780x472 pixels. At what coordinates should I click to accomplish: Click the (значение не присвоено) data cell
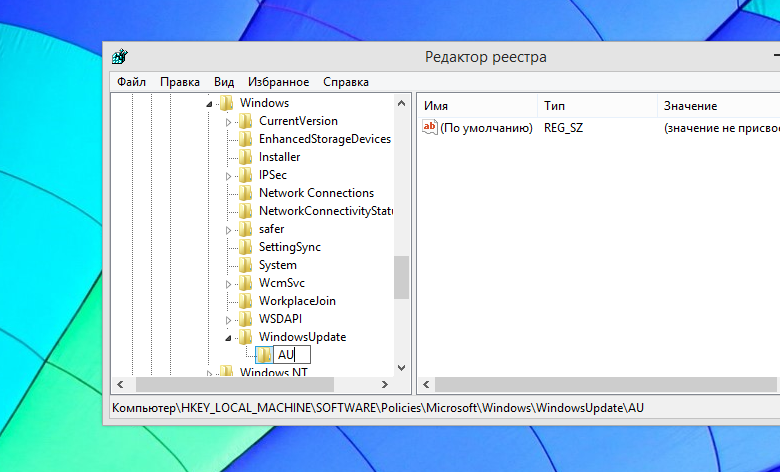coord(721,128)
